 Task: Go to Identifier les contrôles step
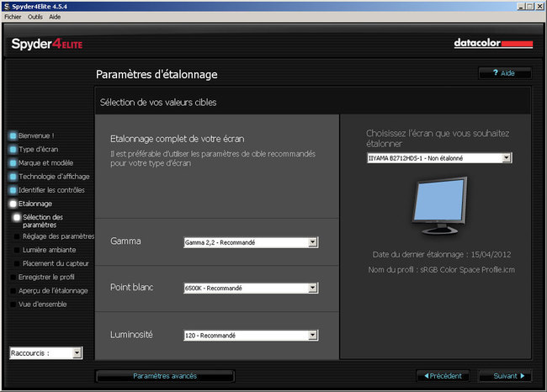click(x=51, y=190)
